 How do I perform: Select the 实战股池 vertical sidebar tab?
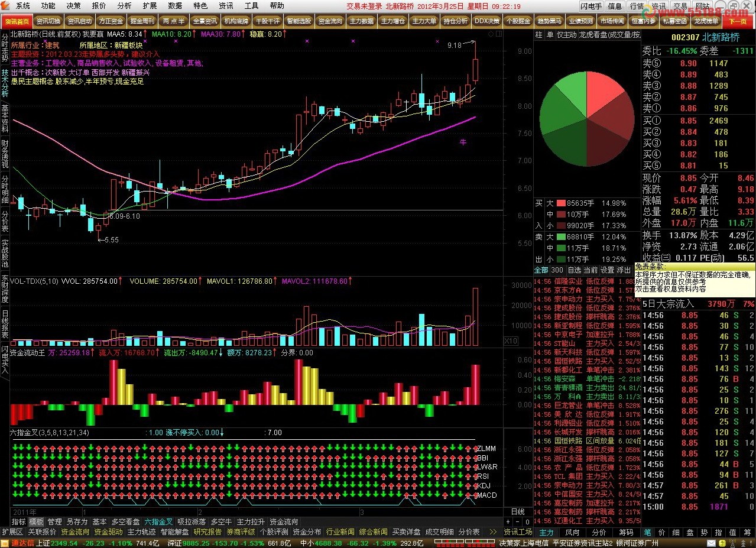coord(5,253)
